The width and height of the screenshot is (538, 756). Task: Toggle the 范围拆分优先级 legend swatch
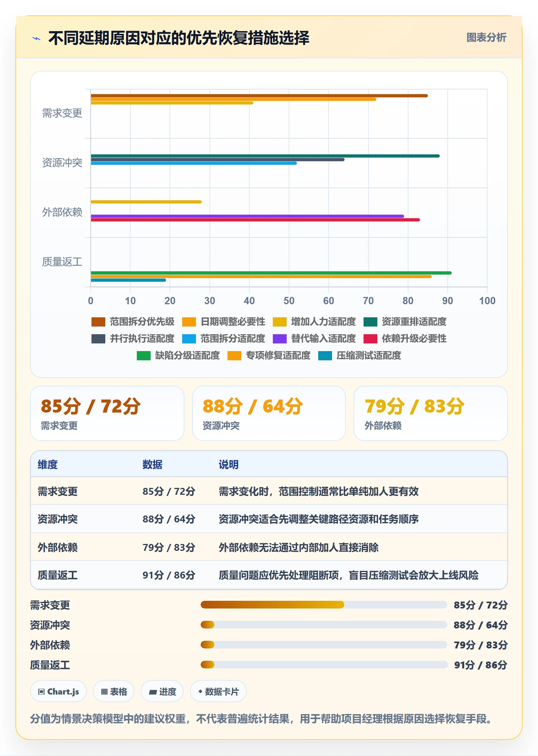pos(98,322)
